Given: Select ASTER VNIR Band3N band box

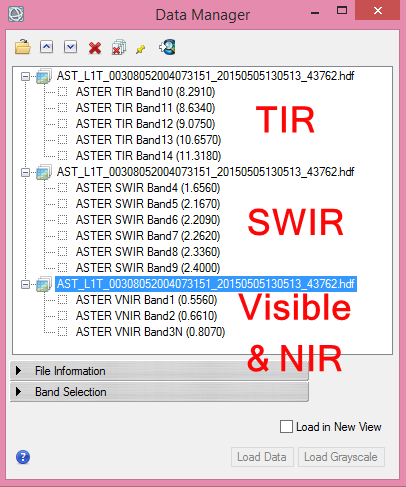Looking at the screenshot, I should (62, 332).
